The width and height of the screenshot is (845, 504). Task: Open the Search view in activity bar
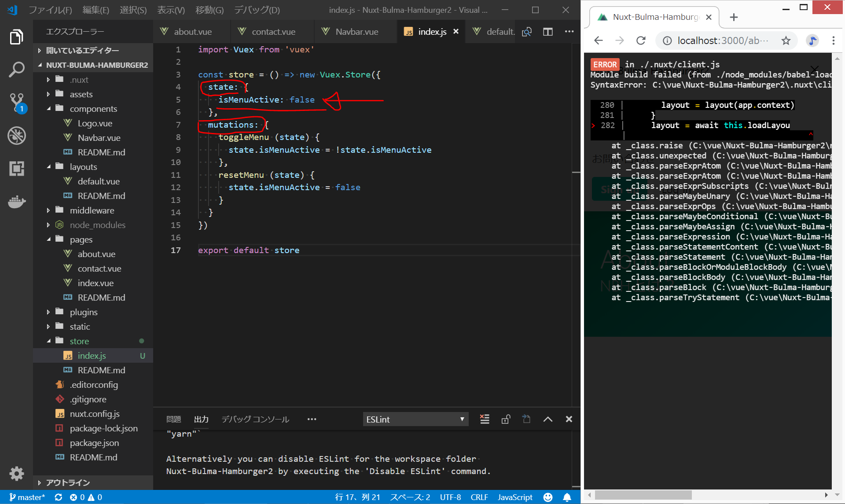[x=16, y=70]
